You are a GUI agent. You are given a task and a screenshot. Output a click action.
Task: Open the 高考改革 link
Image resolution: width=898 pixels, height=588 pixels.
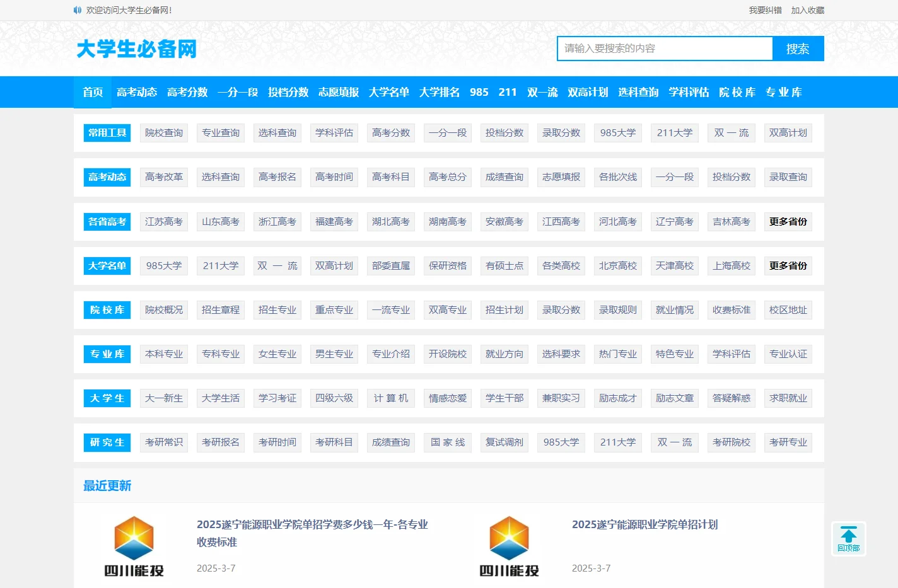point(164,177)
